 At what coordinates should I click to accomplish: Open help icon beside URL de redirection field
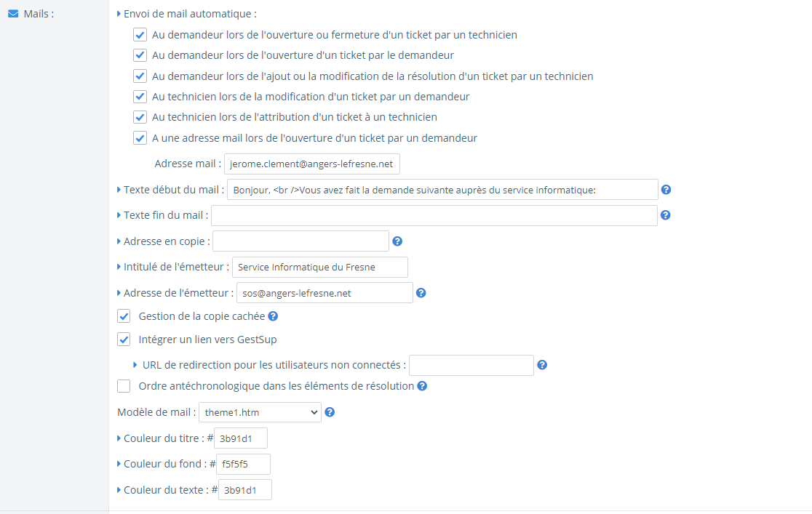pyautogui.click(x=542, y=365)
